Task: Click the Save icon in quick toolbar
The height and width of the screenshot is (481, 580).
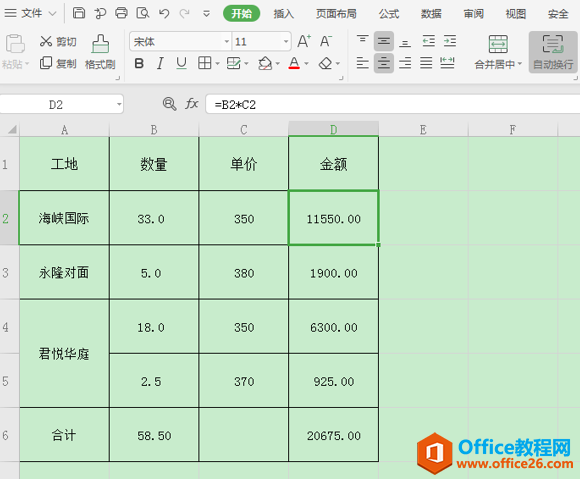Action: coord(78,13)
